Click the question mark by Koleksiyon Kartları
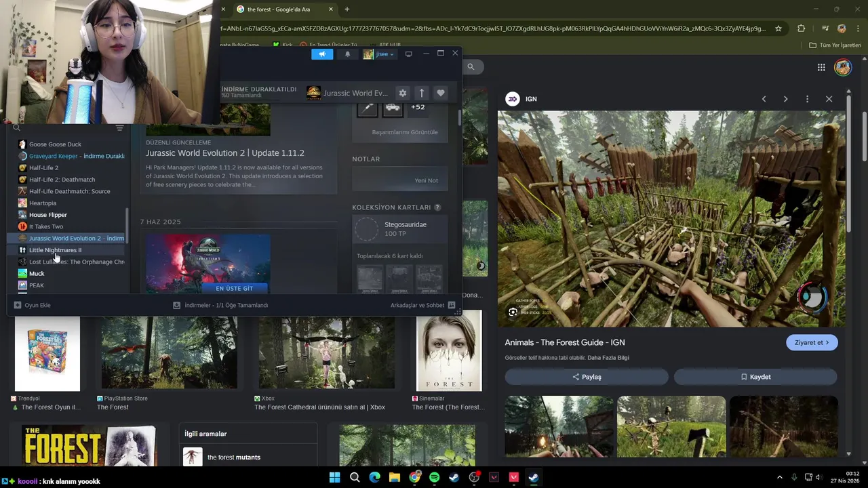Image resolution: width=868 pixels, height=488 pixels. 437,207
